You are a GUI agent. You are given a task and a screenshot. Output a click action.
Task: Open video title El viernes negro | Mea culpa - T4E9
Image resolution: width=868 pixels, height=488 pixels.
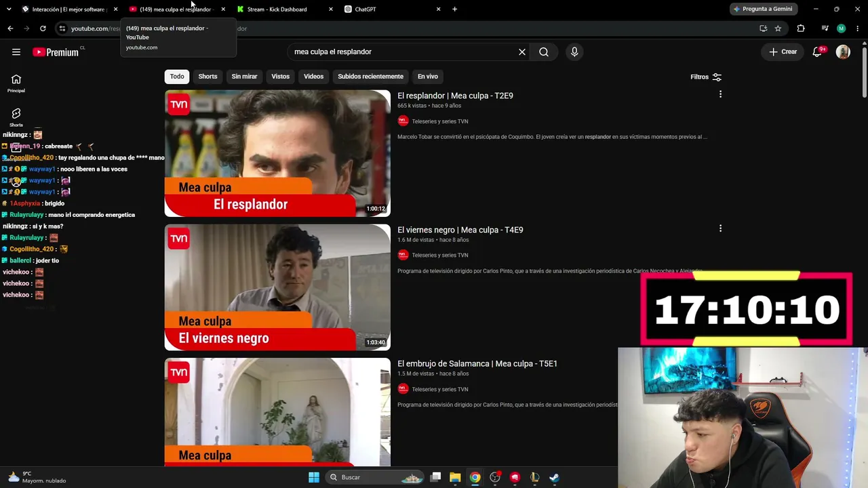point(460,230)
